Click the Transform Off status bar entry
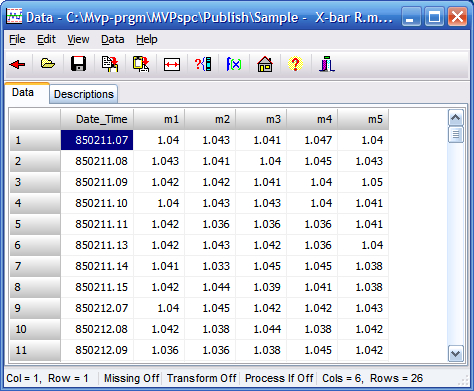Image resolution: width=474 pixels, height=391 pixels. [x=201, y=378]
